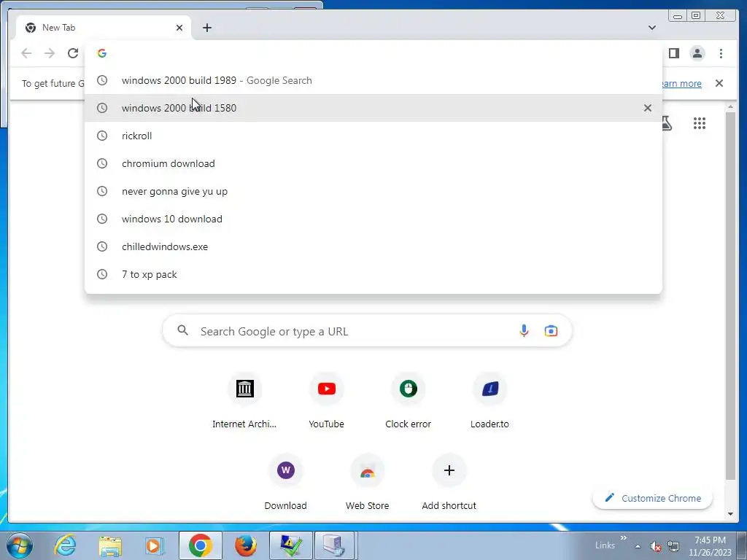Open the tab search dropdown chevron
This screenshot has height=560, width=747.
pos(651,28)
